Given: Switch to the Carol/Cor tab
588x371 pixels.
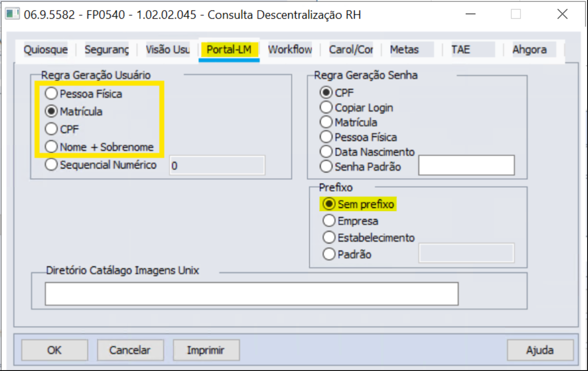Looking at the screenshot, I should [351, 49].
